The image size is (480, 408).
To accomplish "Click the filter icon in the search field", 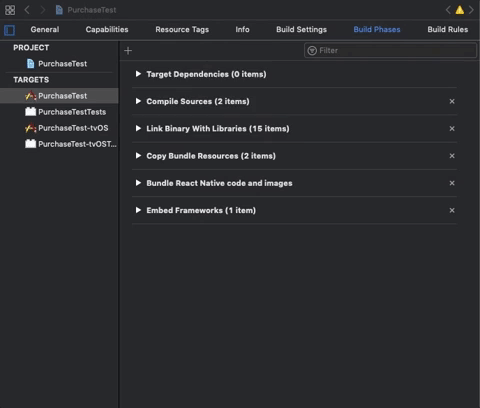I will tap(312, 51).
